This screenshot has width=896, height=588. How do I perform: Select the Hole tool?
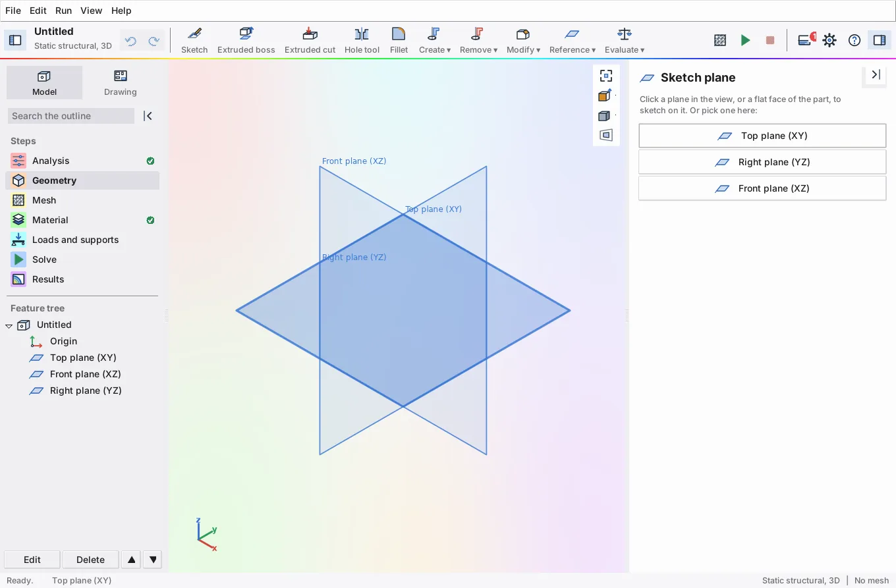click(362, 40)
